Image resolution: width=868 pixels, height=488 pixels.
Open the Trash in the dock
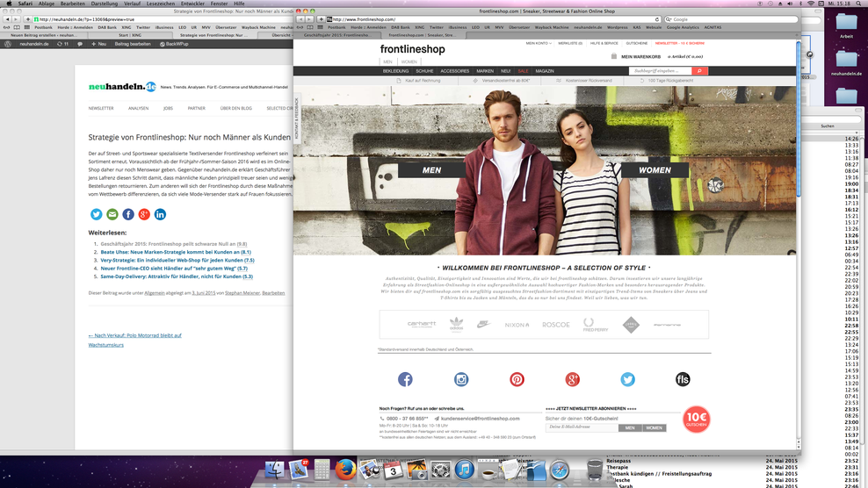595,470
